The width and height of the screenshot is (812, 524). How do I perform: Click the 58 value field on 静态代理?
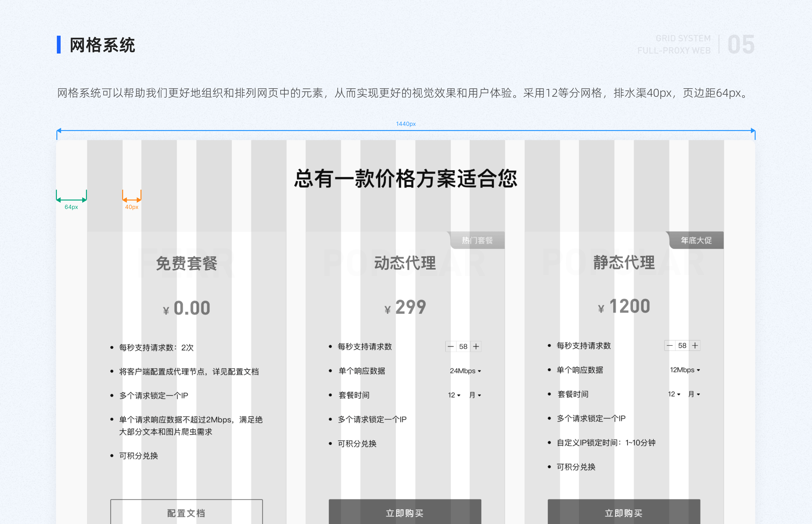682,345
